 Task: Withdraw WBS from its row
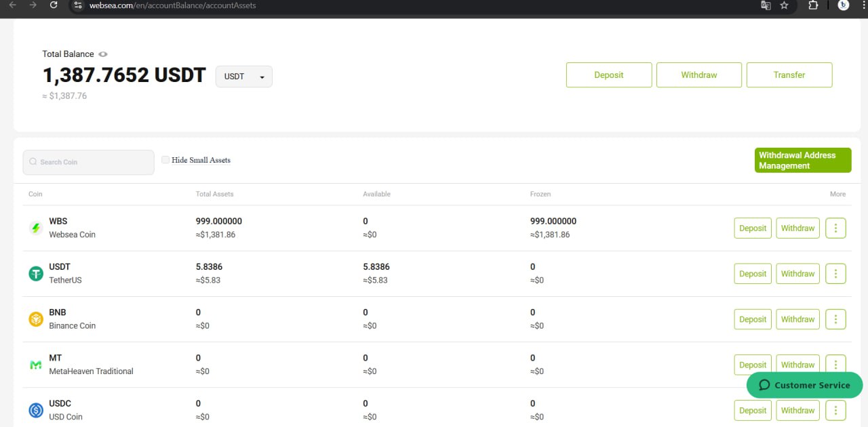click(x=797, y=228)
